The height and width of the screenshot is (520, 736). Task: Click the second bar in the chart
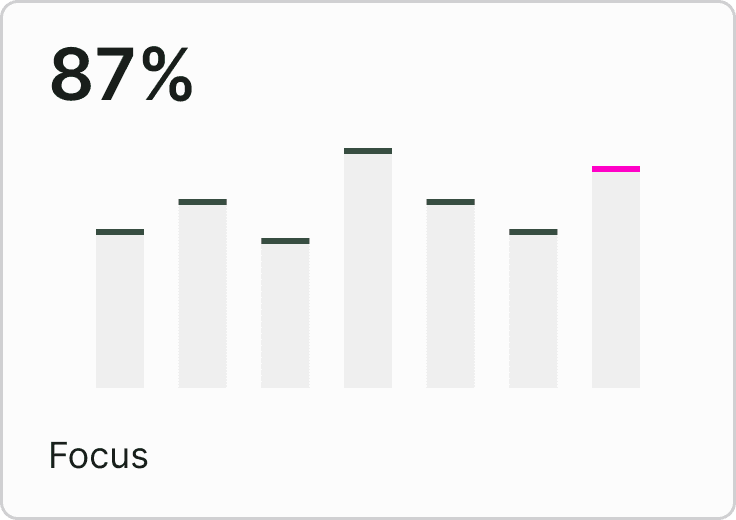pyautogui.click(x=203, y=293)
